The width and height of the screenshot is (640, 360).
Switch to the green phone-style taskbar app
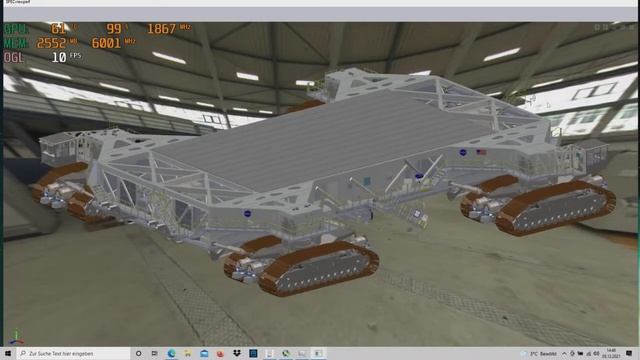tap(286, 353)
